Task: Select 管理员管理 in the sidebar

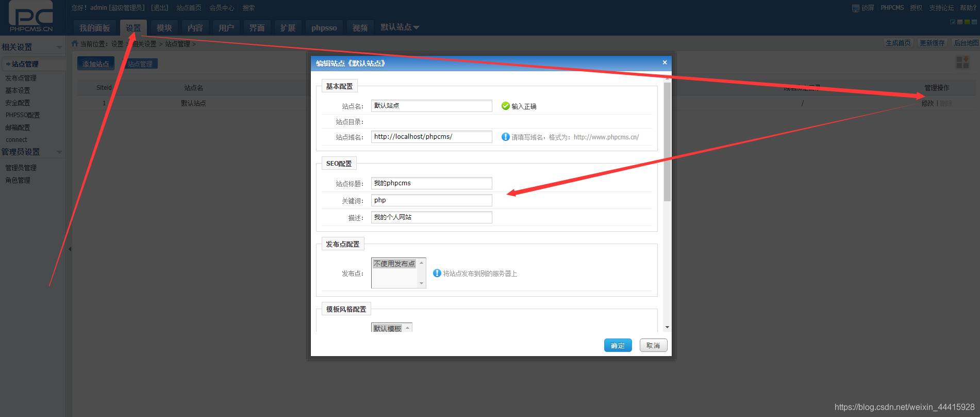Action: (x=21, y=168)
